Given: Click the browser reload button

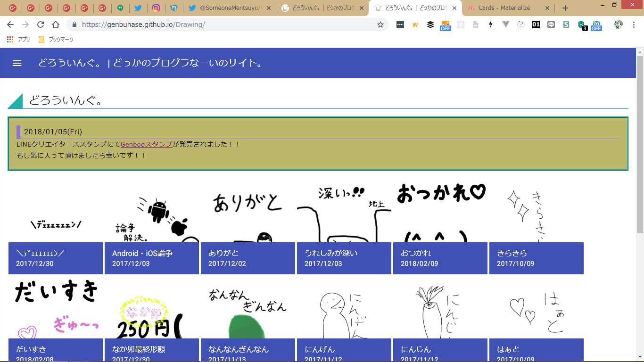Looking at the screenshot, I should (x=41, y=25).
